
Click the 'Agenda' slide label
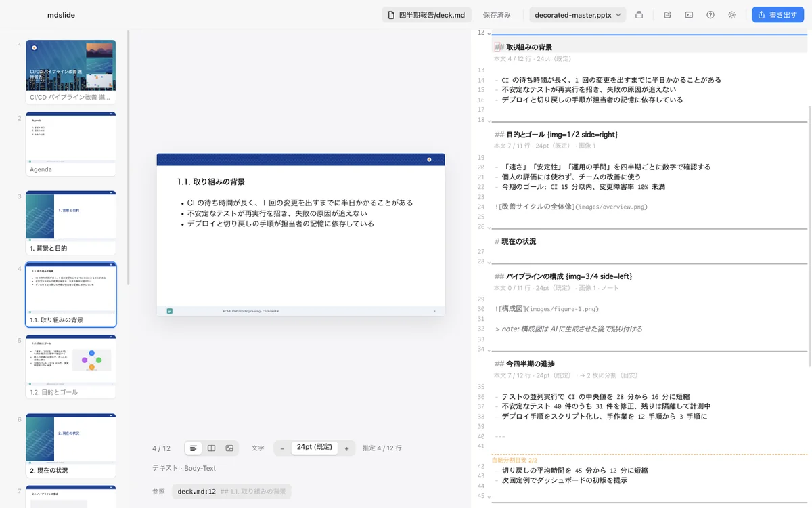point(41,169)
